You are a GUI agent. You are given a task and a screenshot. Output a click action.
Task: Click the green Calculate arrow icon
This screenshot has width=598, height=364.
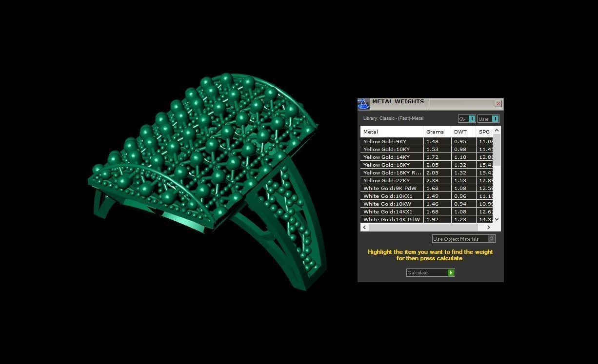pyautogui.click(x=451, y=272)
